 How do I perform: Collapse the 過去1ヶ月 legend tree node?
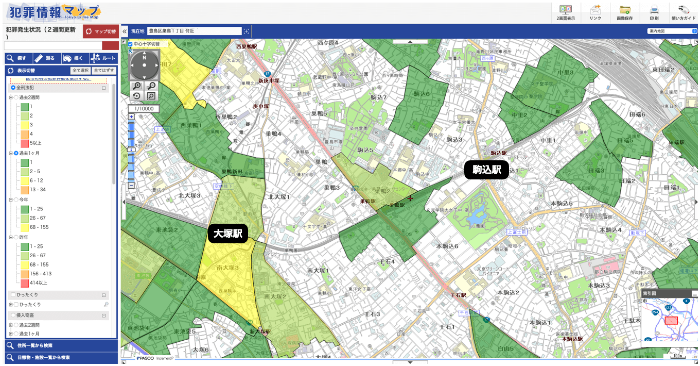(11, 153)
